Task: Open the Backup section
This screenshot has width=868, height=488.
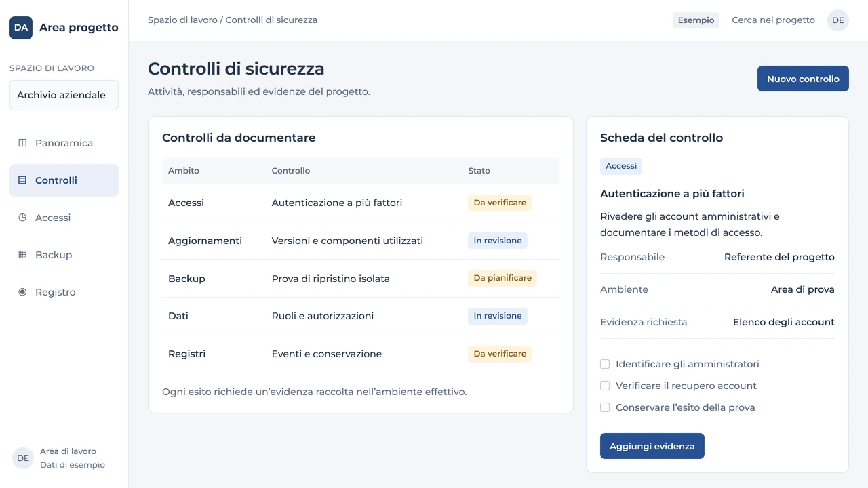Action: [x=64, y=255]
